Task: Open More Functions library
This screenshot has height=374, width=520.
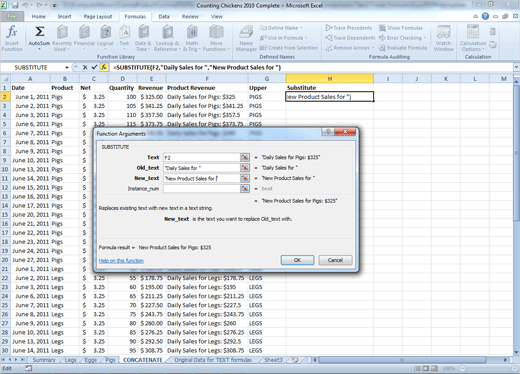Action: (216, 38)
